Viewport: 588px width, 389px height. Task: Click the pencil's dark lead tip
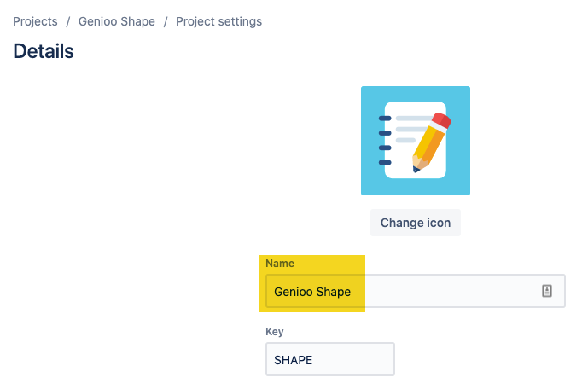coord(416,170)
